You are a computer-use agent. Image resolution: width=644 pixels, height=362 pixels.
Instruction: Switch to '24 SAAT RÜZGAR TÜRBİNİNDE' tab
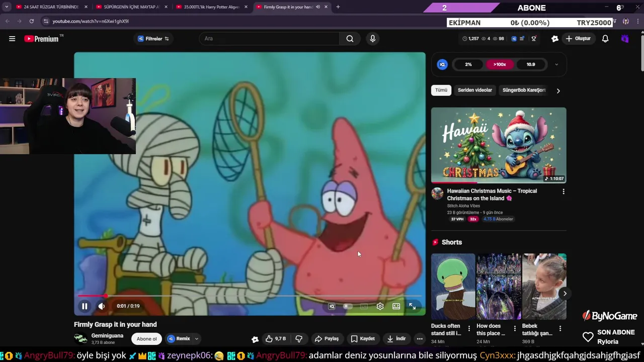51,7
